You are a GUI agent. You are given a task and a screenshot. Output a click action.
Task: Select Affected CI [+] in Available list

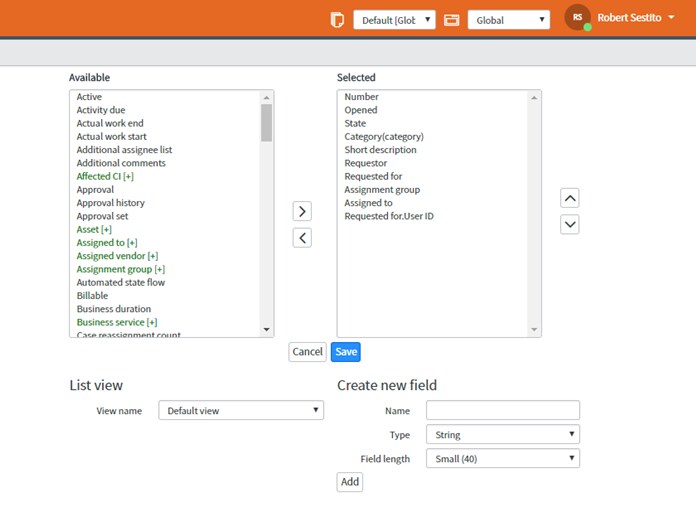click(105, 176)
